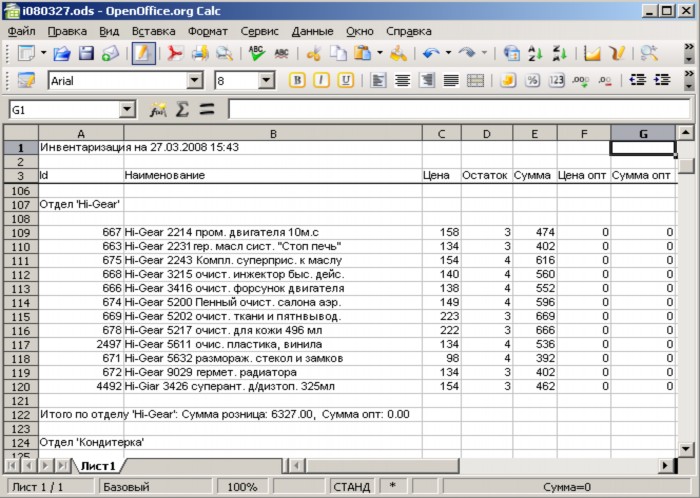
Task: Apply Currency number format icon
Action: click(508, 81)
